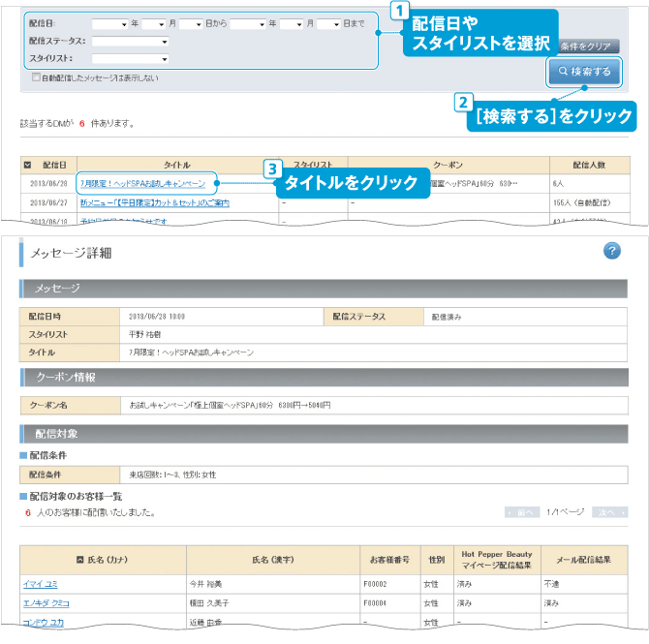The width and height of the screenshot is (649, 644).
Task: Expand the start year dropdown for 配信日
Action: [x=109, y=23]
